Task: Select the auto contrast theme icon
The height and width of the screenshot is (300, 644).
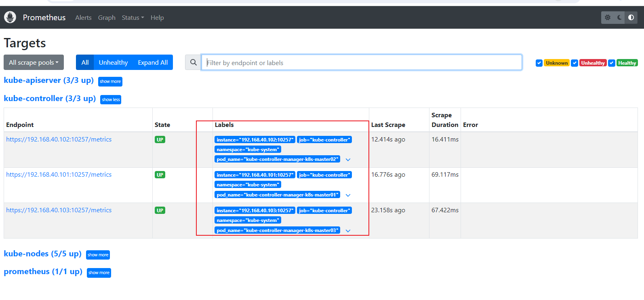Action: point(631,17)
